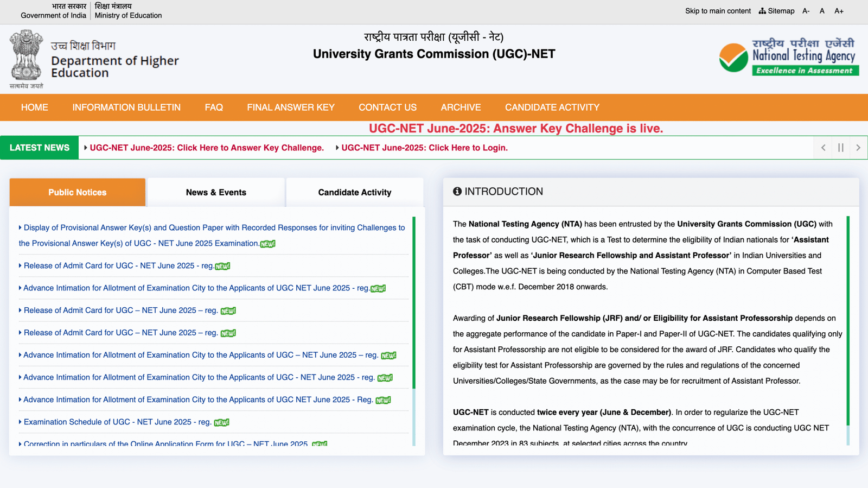Viewport: 868px width, 488px height.
Task: Decrease font size with A- button
Action: (806, 11)
